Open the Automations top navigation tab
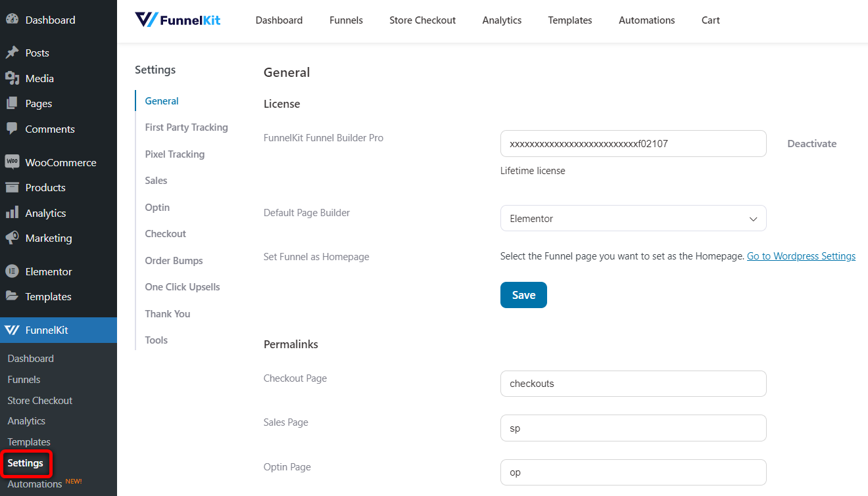The width and height of the screenshot is (868, 496). [646, 20]
